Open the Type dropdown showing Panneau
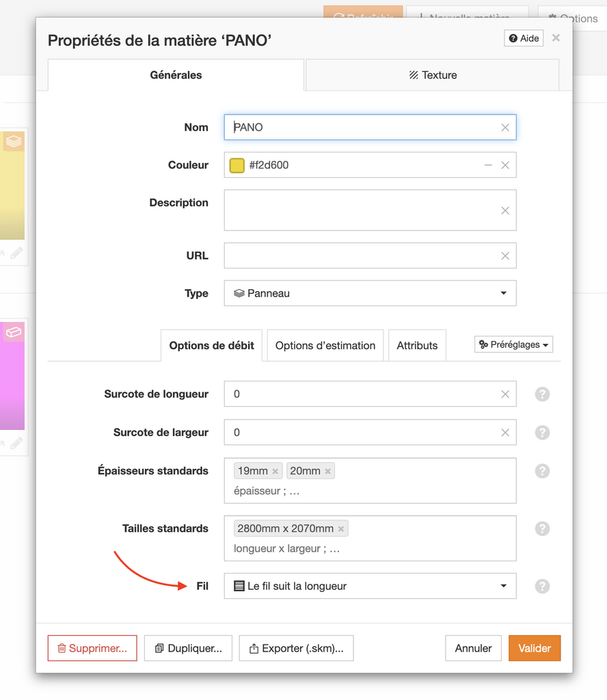The height and width of the screenshot is (700, 607). click(x=370, y=293)
